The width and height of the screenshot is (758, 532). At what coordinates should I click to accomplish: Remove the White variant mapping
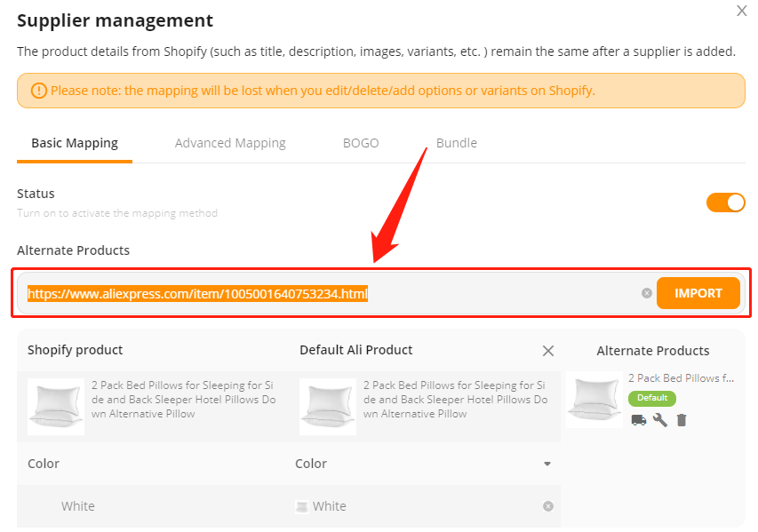click(x=547, y=506)
